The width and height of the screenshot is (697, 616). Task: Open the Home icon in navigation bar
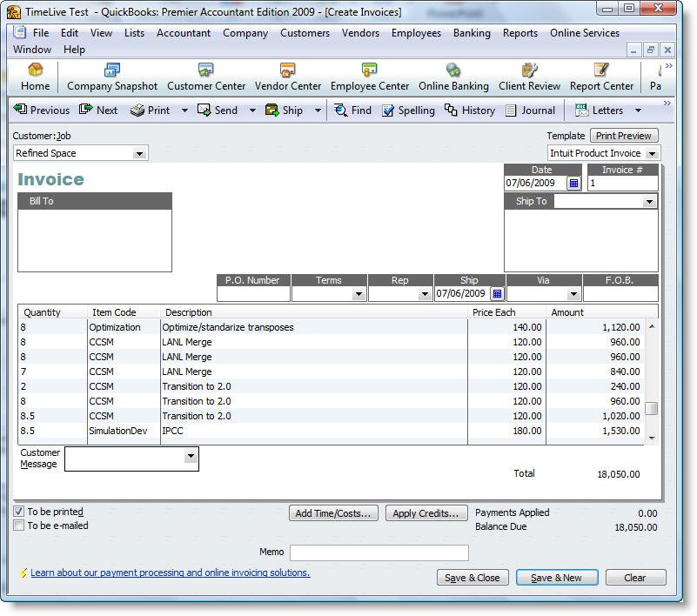pyautogui.click(x=35, y=77)
